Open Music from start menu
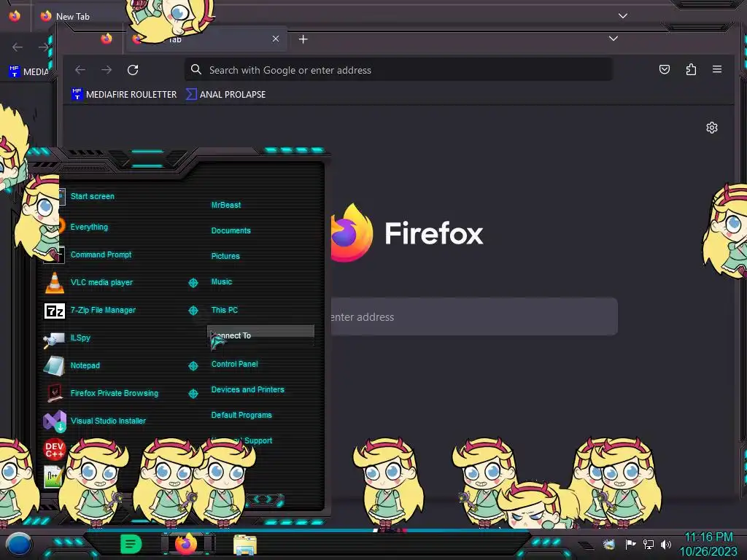The image size is (747, 560). (222, 281)
